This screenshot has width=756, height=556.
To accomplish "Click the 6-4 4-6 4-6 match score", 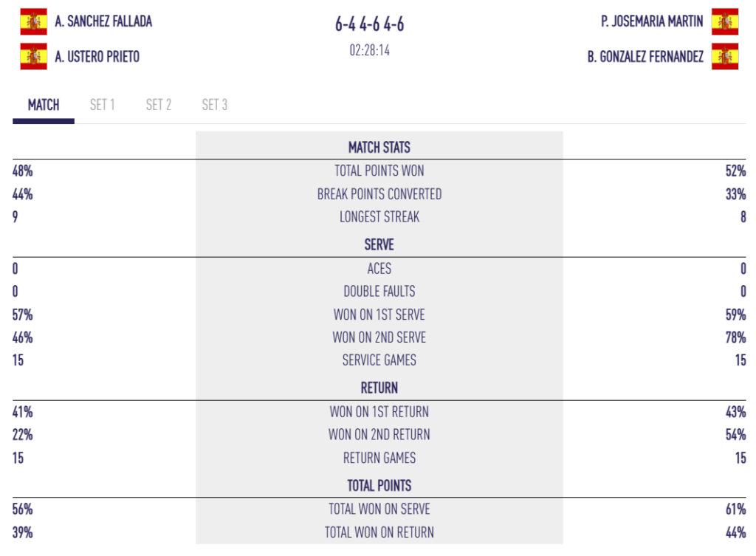I will tap(370, 24).
